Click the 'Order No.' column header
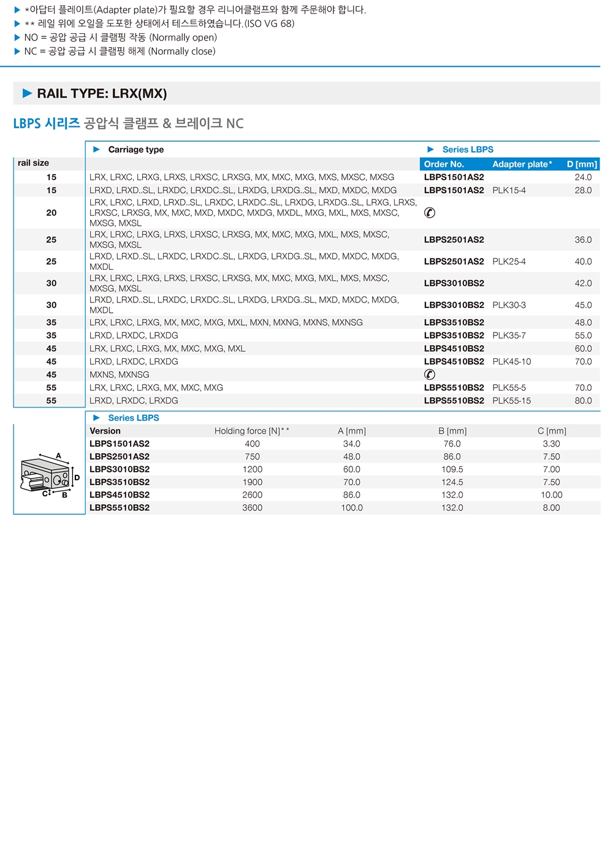The height and width of the screenshot is (868, 613). (444, 164)
